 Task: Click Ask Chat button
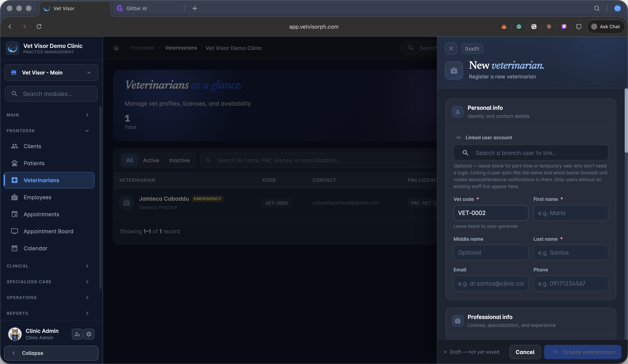pyautogui.click(x=606, y=26)
